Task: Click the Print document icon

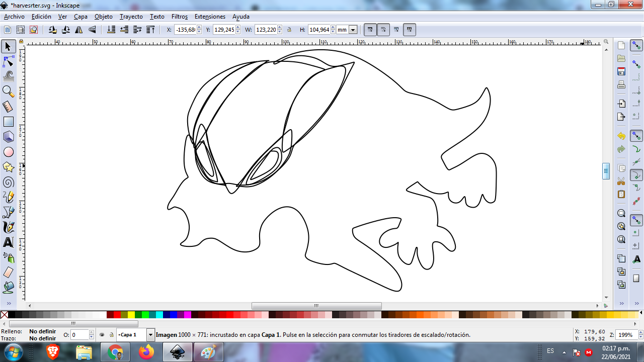Action: [x=621, y=84]
